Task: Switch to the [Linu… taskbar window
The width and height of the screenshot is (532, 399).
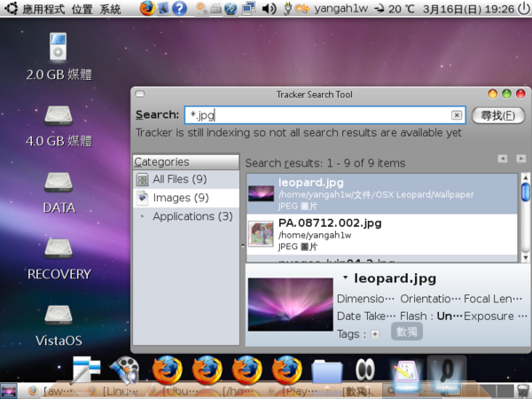Action: [113, 392]
